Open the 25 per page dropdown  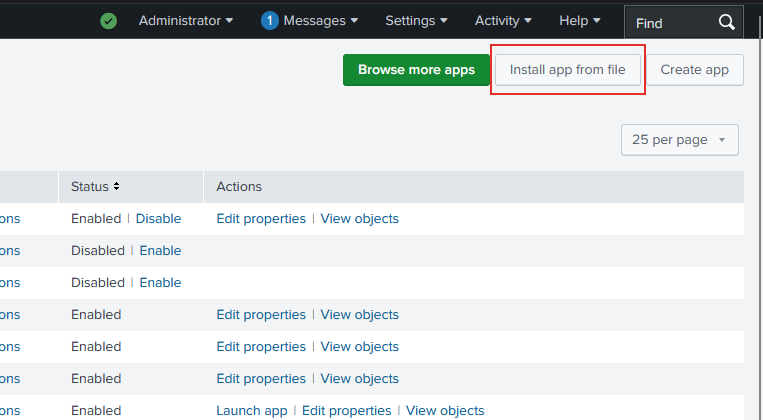[679, 140]
